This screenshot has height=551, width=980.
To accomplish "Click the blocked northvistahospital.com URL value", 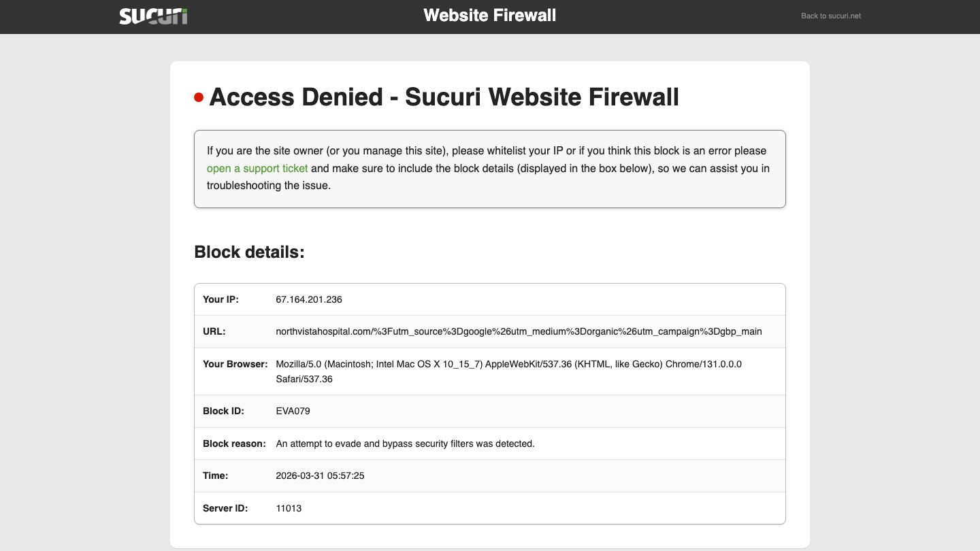I will (519, 332).
